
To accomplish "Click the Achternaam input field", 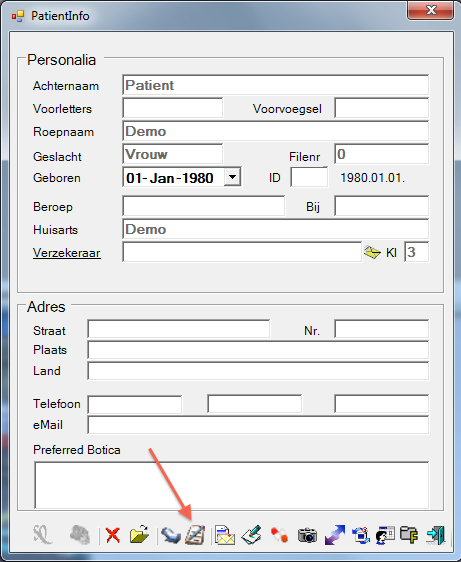I will 275,85.
